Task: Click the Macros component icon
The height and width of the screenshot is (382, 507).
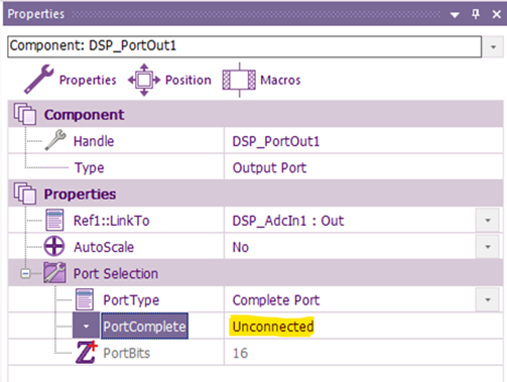Action: coord(239,80)
